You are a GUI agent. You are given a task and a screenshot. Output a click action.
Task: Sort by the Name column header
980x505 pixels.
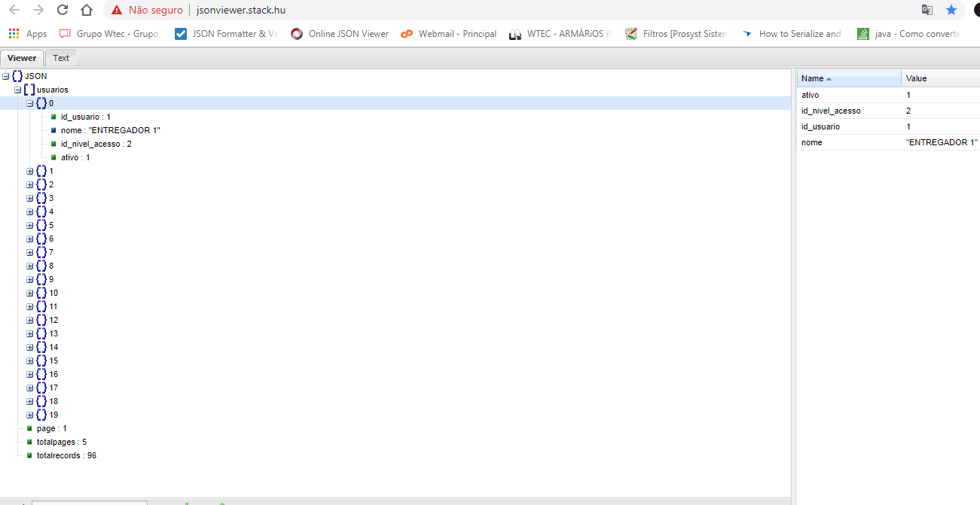[x=849, y=78]
